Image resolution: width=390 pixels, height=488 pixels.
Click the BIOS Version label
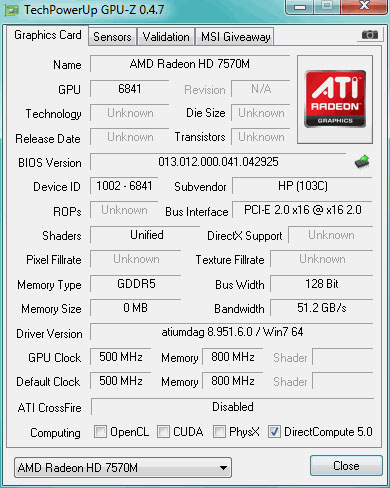50,163
